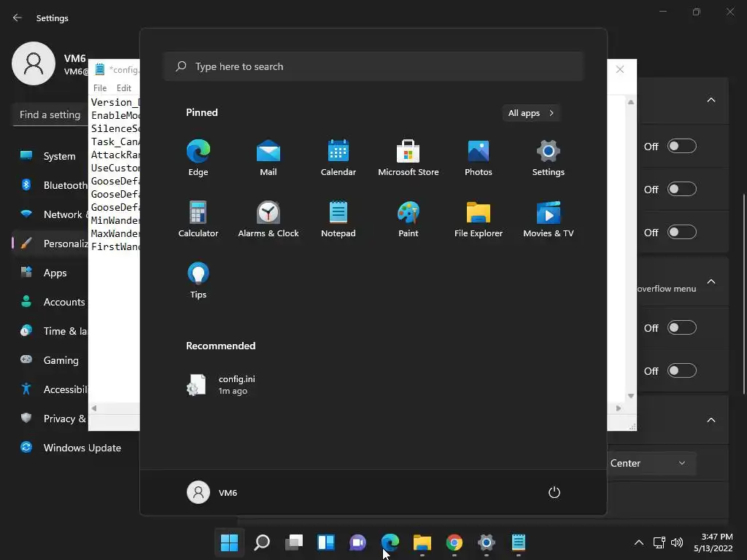Viewport: 747px width, 560px height.
Task: Select Apps in Settings sidebar
Action: pyautogui.click(x=50, y=273)
